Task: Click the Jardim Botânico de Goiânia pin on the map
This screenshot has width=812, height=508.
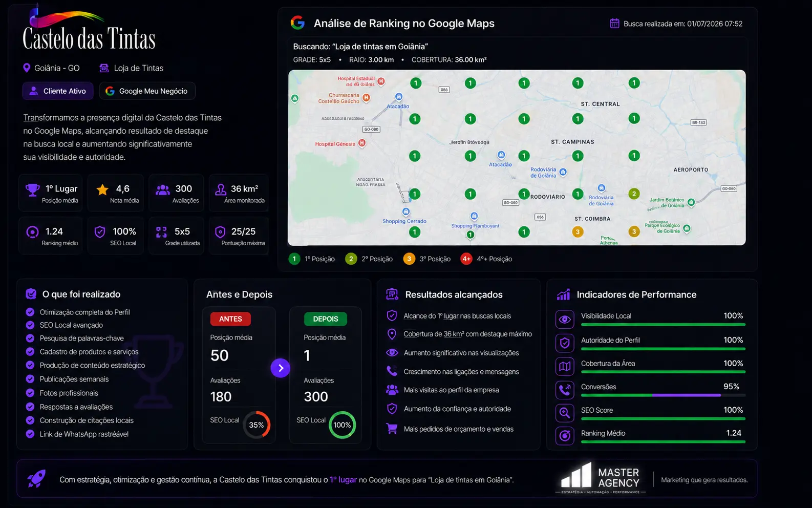Action: coord(691,202)
